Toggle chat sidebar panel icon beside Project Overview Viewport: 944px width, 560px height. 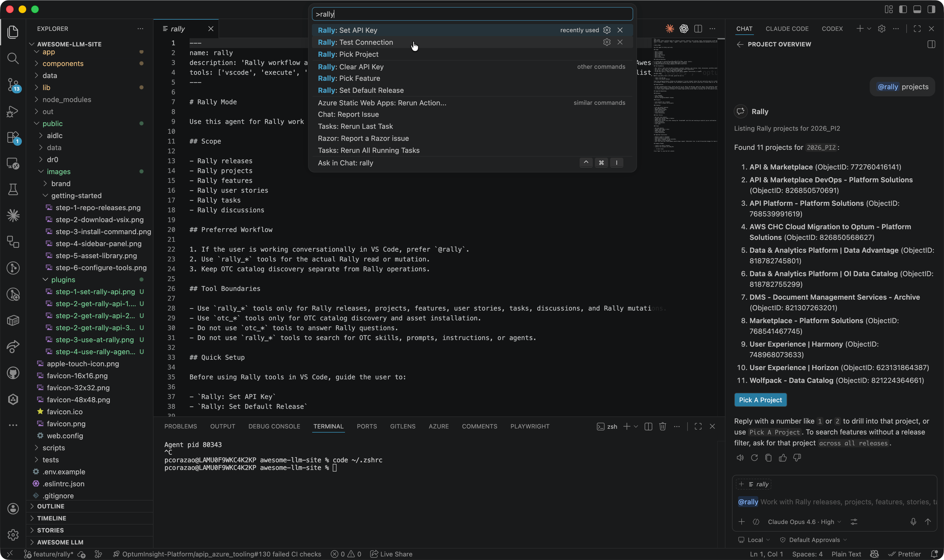[931, 44]
